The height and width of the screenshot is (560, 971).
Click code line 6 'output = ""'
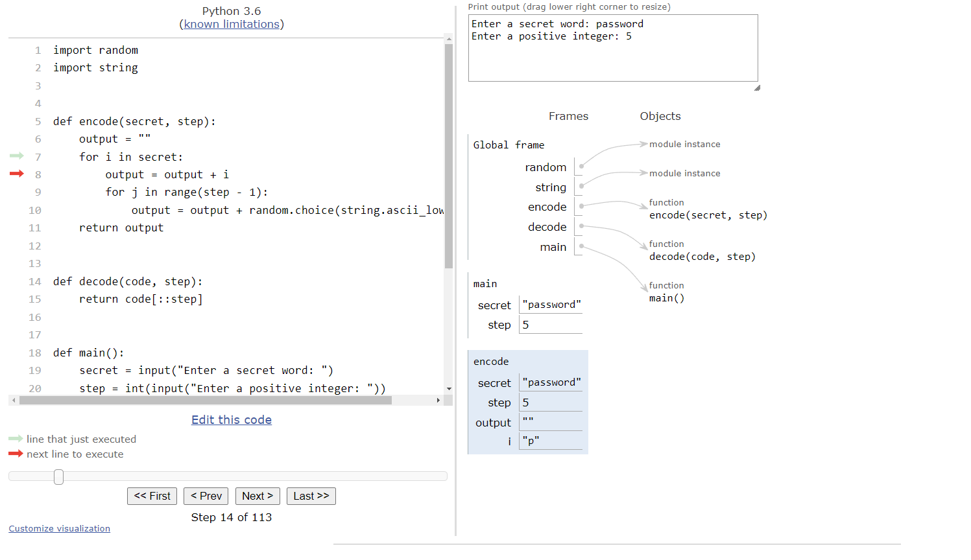(x=115, y=139)
